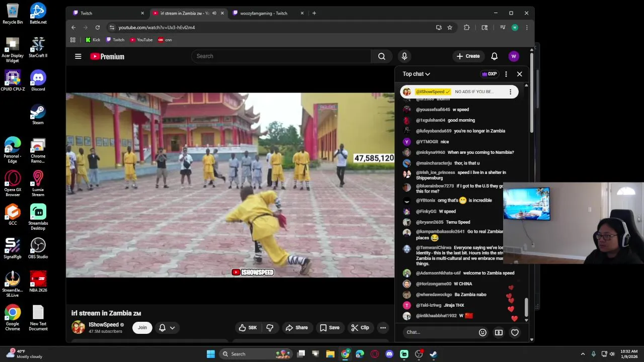
Task: Switch to the first Twitch tab
Action: (107, 13)
